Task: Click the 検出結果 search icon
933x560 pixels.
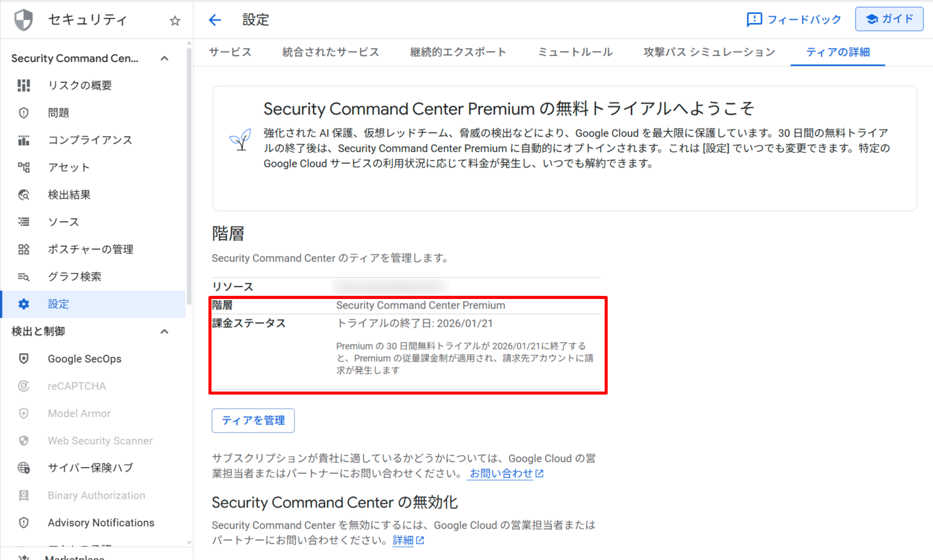Action: click(24, 195)
